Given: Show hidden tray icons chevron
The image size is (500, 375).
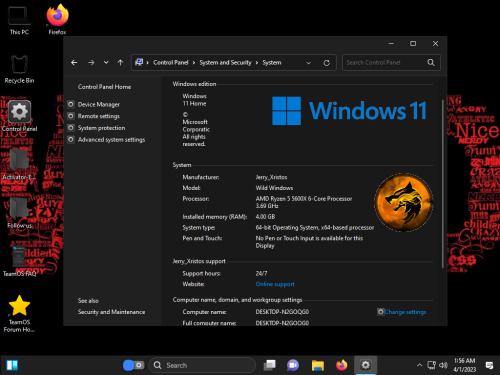Looking at the screenshot, I should coord(419,365).
